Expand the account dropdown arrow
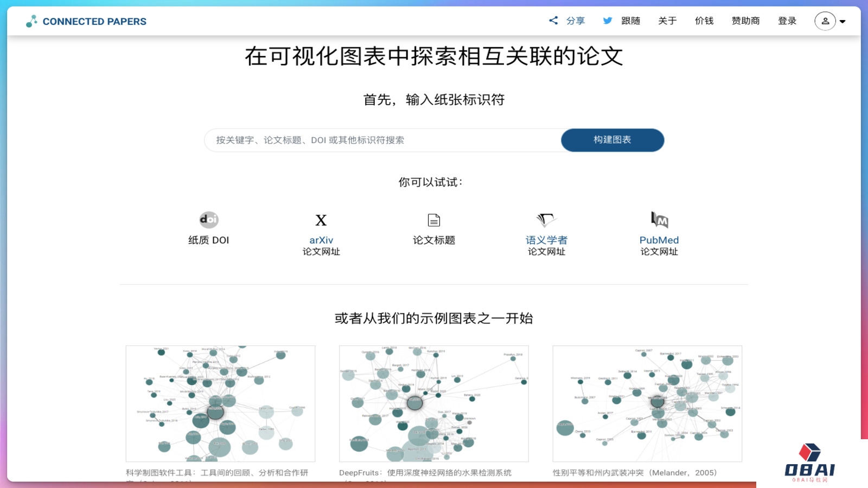 843,22
